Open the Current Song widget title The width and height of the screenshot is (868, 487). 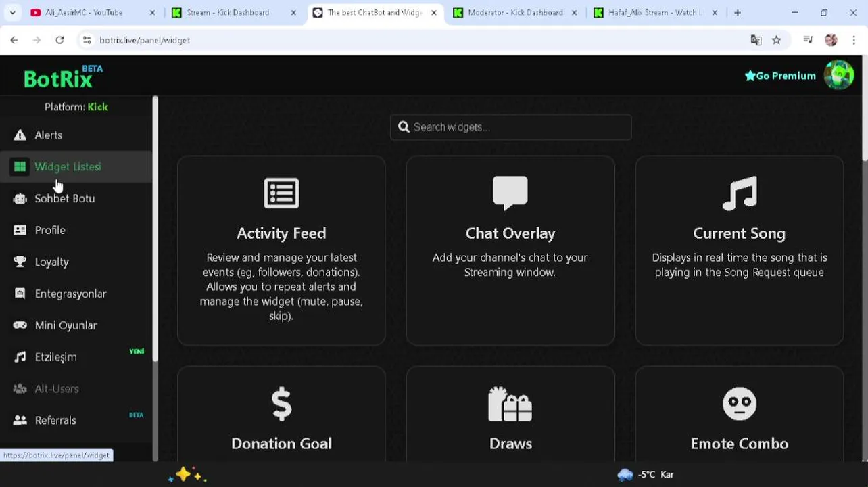click(740, 233)
